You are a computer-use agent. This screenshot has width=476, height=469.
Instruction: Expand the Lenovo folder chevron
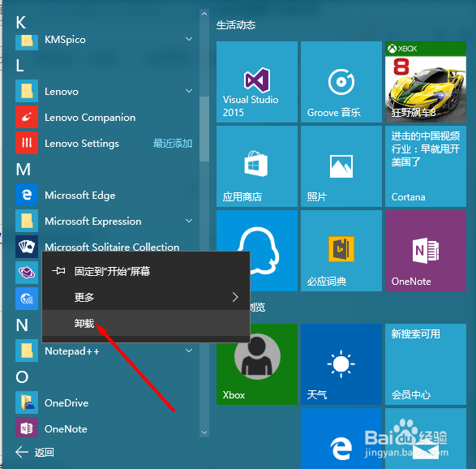pyautogui.click(x=189, y=91)
